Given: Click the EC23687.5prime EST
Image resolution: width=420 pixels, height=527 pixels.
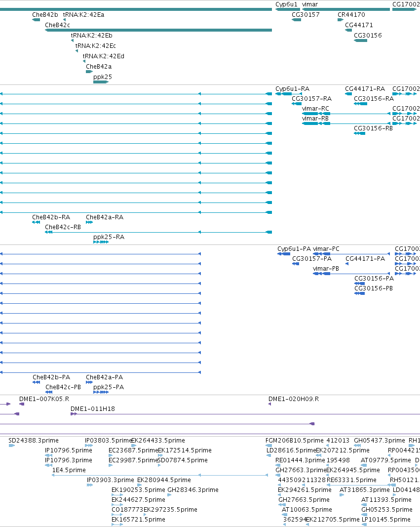Looking at the screenshot, I should (111, 455).
